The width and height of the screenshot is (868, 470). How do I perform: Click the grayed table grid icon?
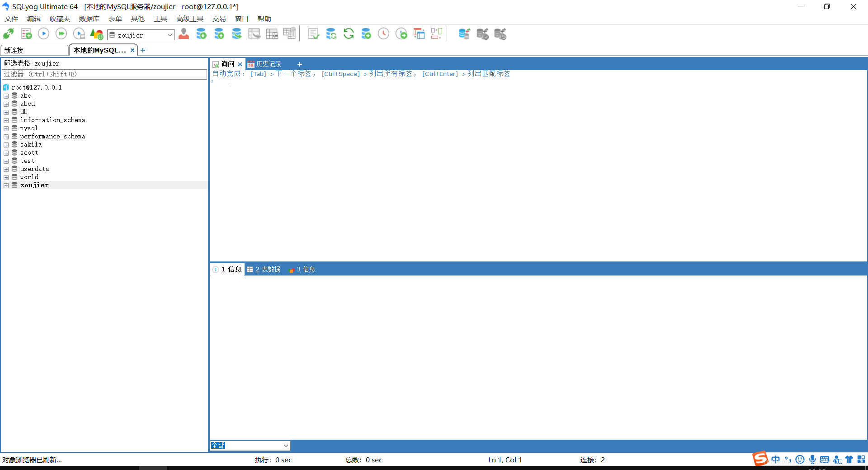272,34
